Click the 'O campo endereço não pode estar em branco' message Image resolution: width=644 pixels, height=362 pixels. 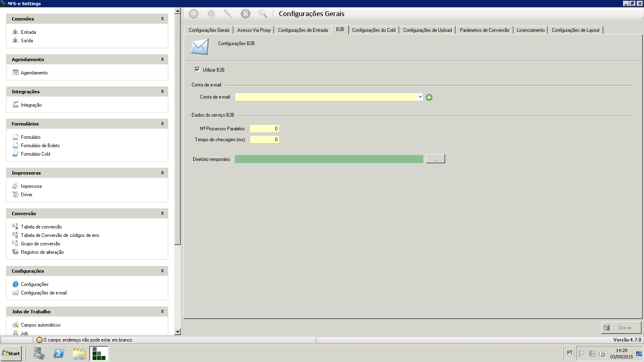(88, 340)
